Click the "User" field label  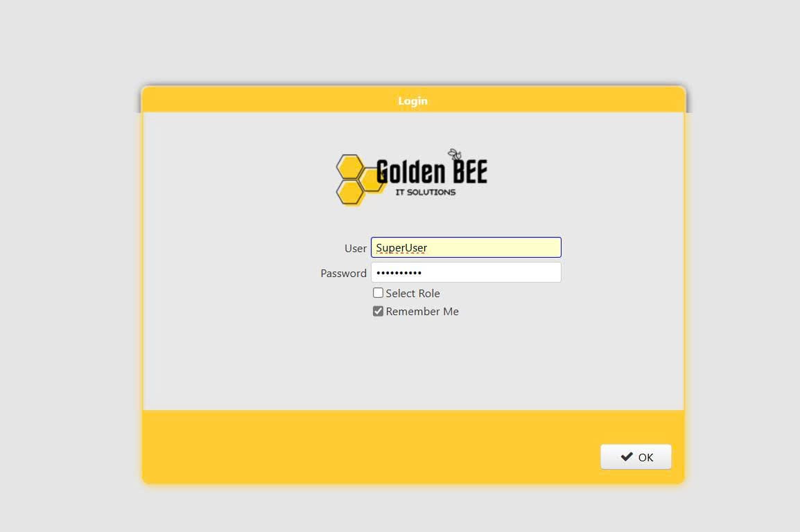[x=355, y=249]
